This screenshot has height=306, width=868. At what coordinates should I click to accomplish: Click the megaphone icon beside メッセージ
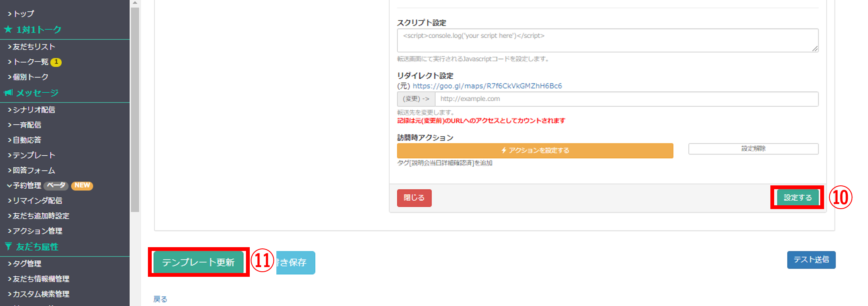[8, 93]
